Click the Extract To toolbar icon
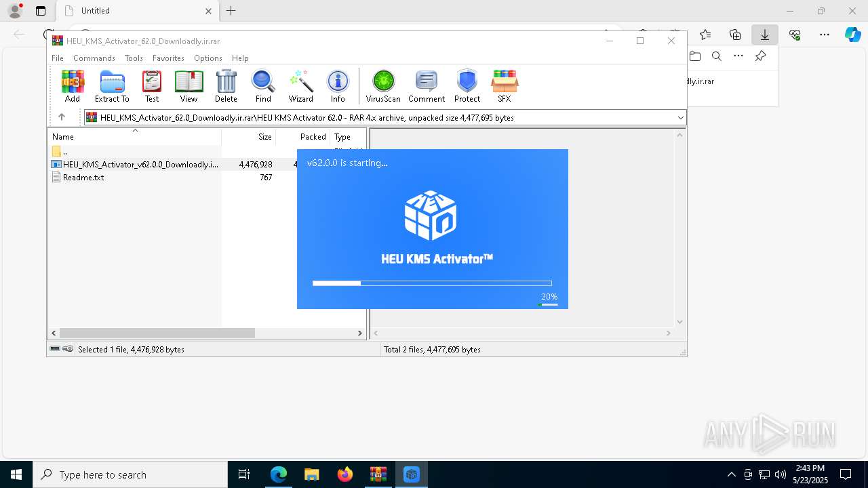Screen dimensions: 868x488 [x=112, y=86]
